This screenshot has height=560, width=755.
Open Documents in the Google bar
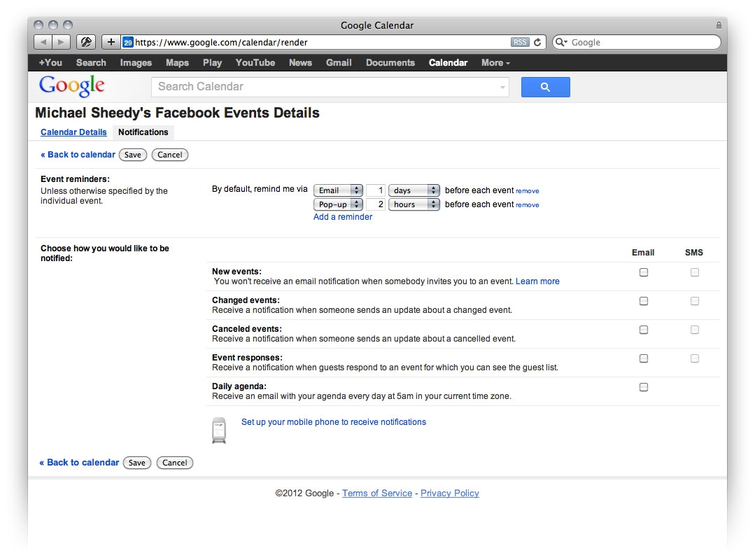(390, 62)
